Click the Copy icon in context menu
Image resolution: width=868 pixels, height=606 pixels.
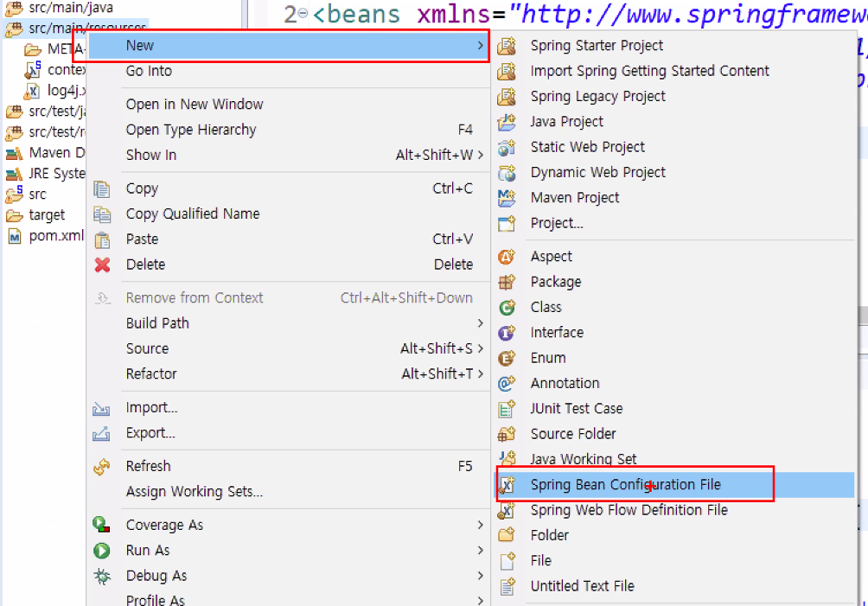(x=102, y=188)
